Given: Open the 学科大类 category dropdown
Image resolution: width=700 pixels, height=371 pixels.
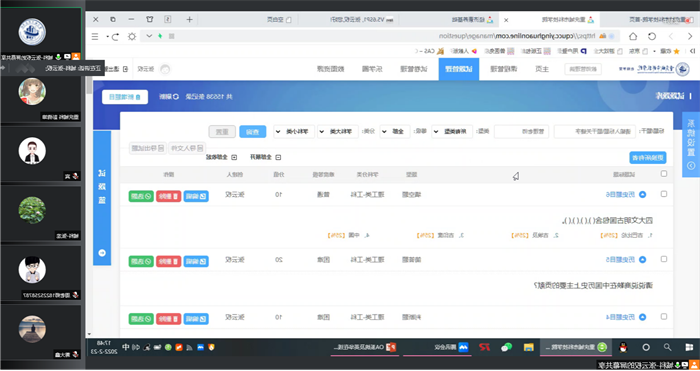Looking at the screenshot, I should tap(338, 132).
